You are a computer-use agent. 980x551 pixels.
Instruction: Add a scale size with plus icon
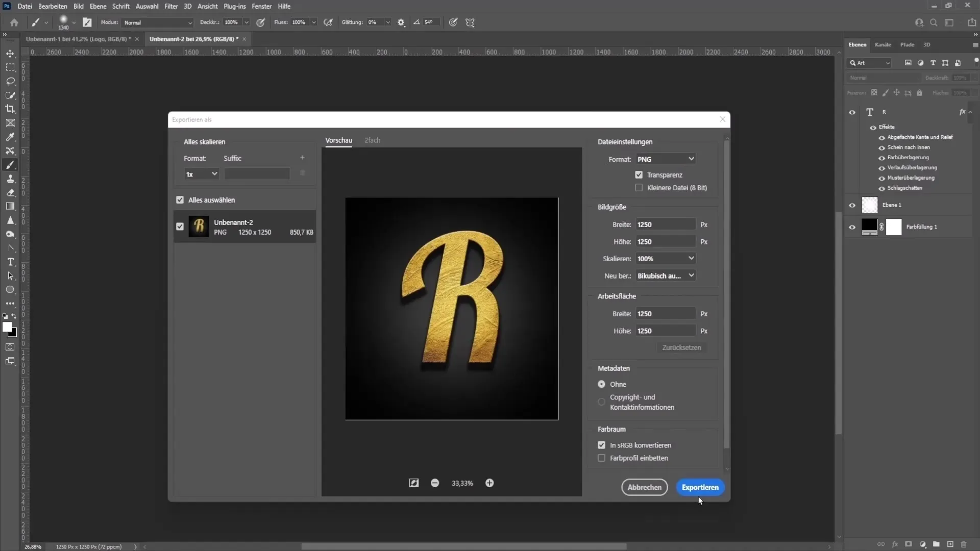tap(302, 158)
